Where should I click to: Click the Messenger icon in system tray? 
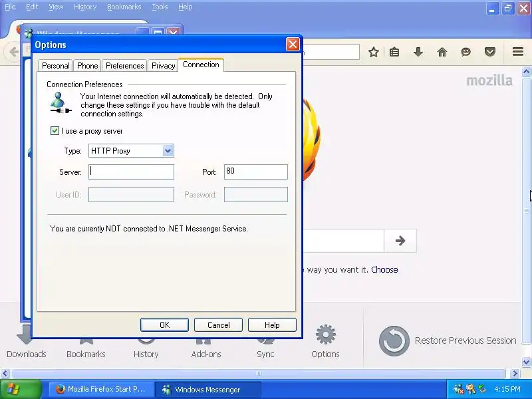click(458, 389)
